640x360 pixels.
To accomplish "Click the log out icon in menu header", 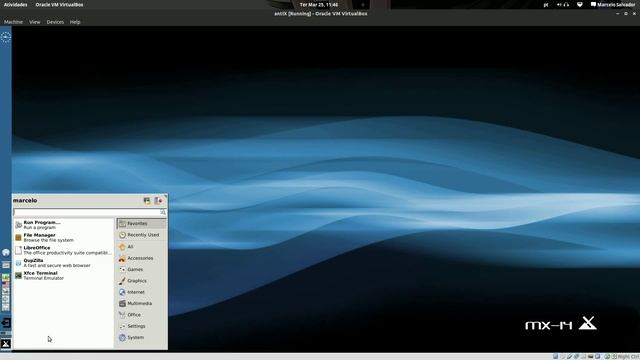I will pyautogui.click(x=158, y=200).
